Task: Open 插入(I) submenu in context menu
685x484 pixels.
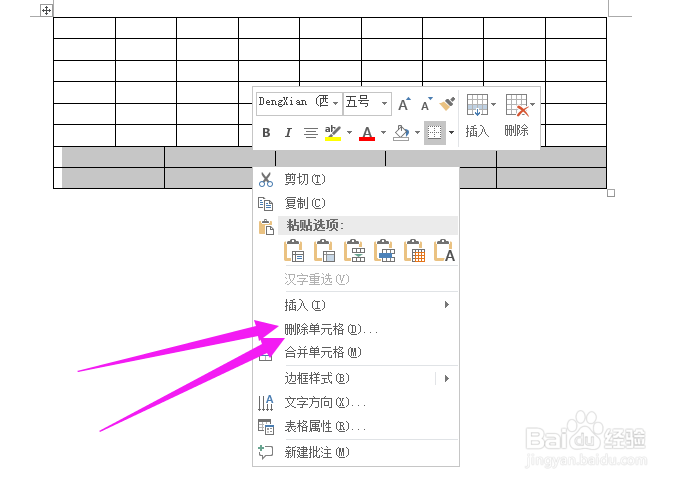Action: tap(356, 305)
